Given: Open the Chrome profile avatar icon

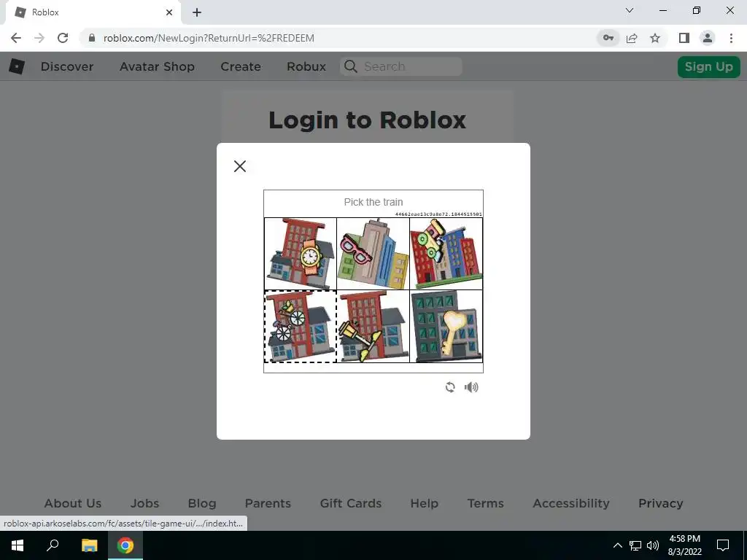Looking at the screenshot, I should 708,38.
